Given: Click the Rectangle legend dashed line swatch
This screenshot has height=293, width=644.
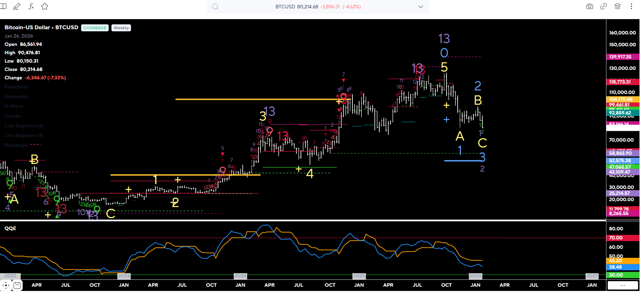Looking at the screenshot, I should pos(36,144).
